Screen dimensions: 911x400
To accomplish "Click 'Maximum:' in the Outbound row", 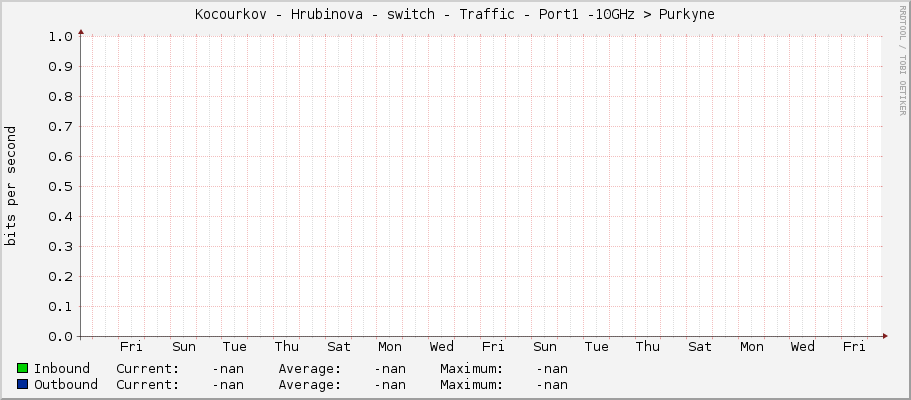I will tap(471, 384).
